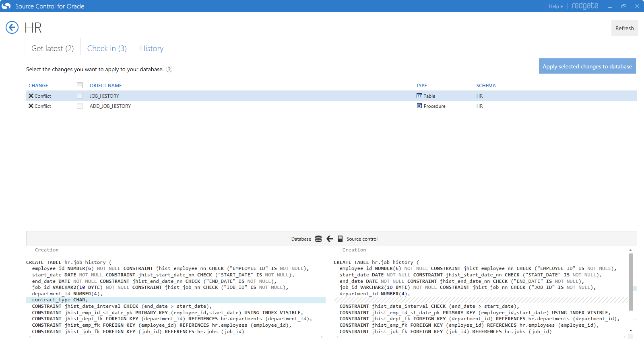Toggle the select-all checkbox in header
Image resolution: width=644 pixels, height=346 pixels.
click(80, 85)
